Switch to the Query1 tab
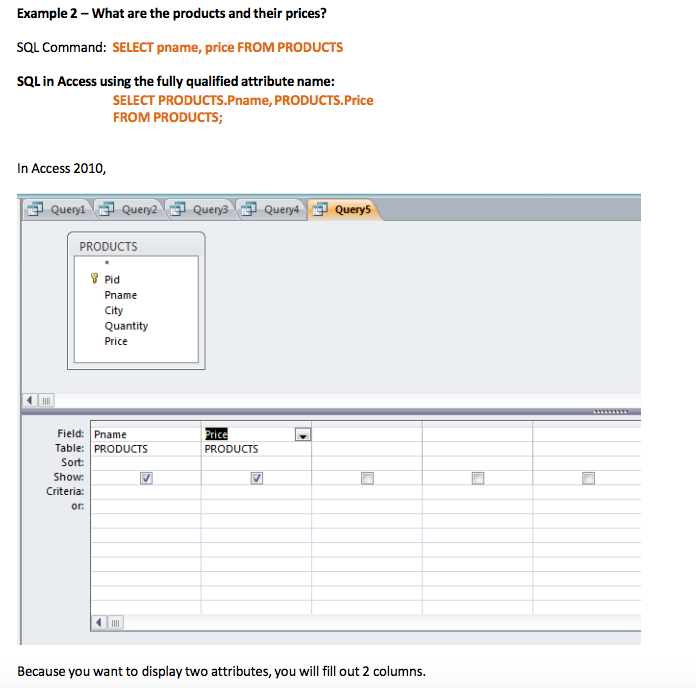This screenshot has width=696, height=688. 58,209
